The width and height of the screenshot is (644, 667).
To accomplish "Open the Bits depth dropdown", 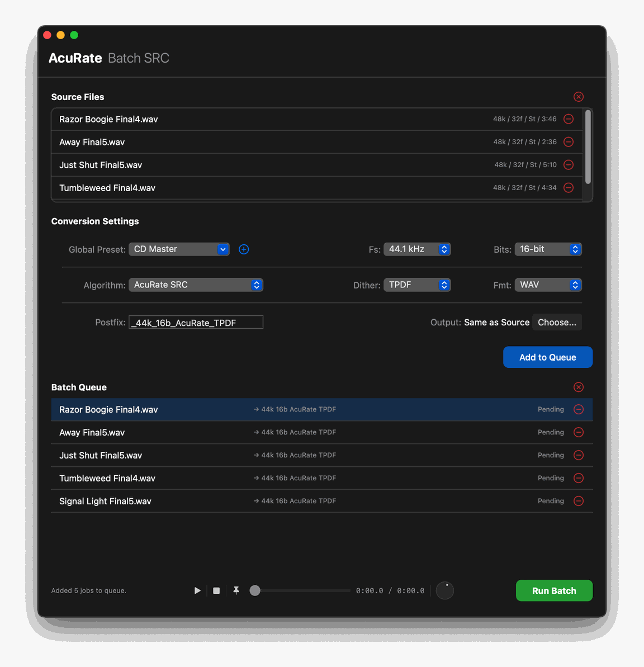I will [548, 249].
